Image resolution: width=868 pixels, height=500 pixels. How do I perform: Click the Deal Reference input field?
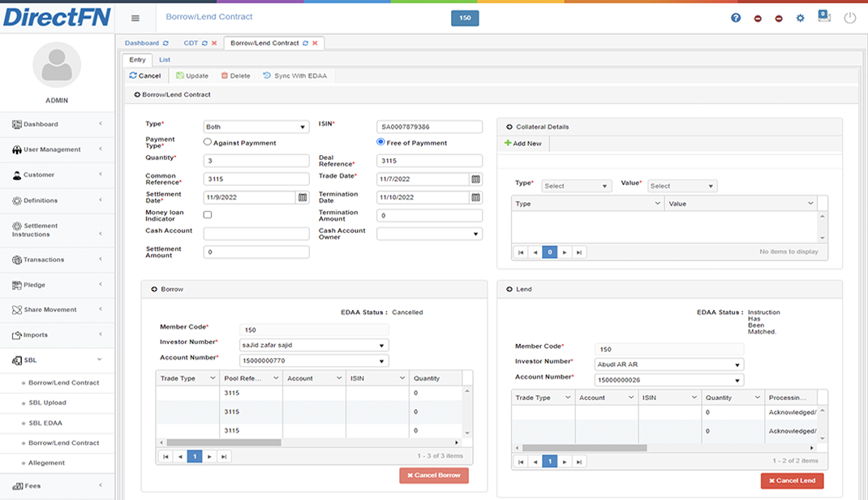(429, 161)
